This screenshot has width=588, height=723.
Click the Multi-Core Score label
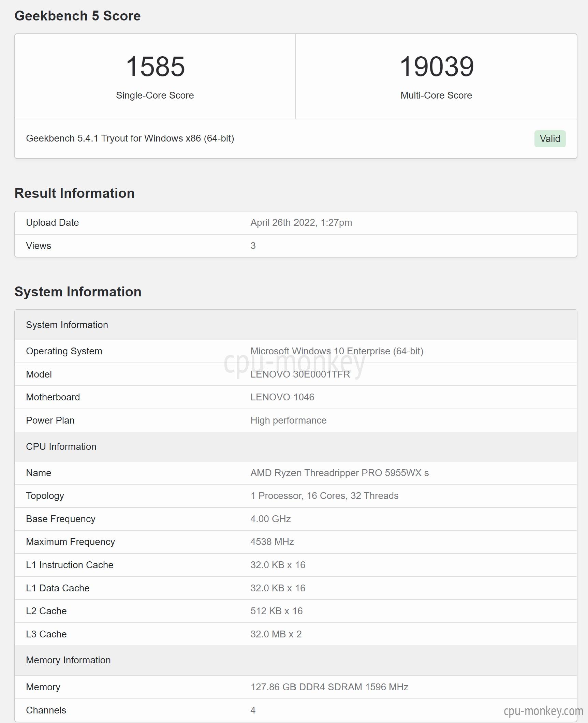436,95
